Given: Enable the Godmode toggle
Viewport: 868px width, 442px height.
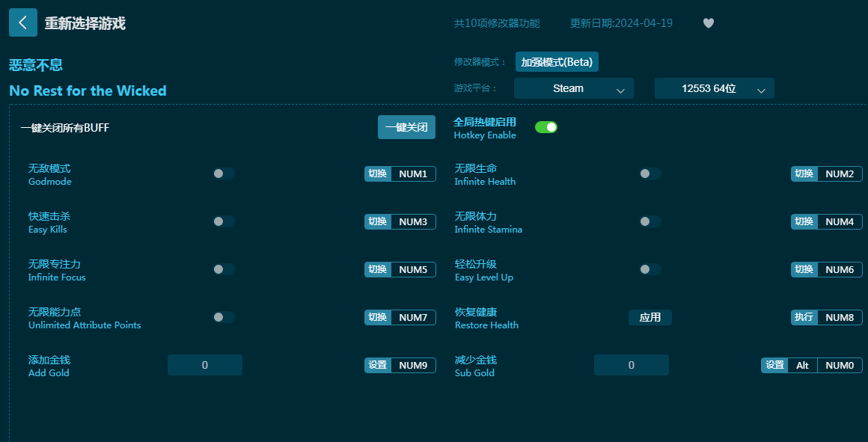Looking at the screenshot, I should (x=224, y=174).
